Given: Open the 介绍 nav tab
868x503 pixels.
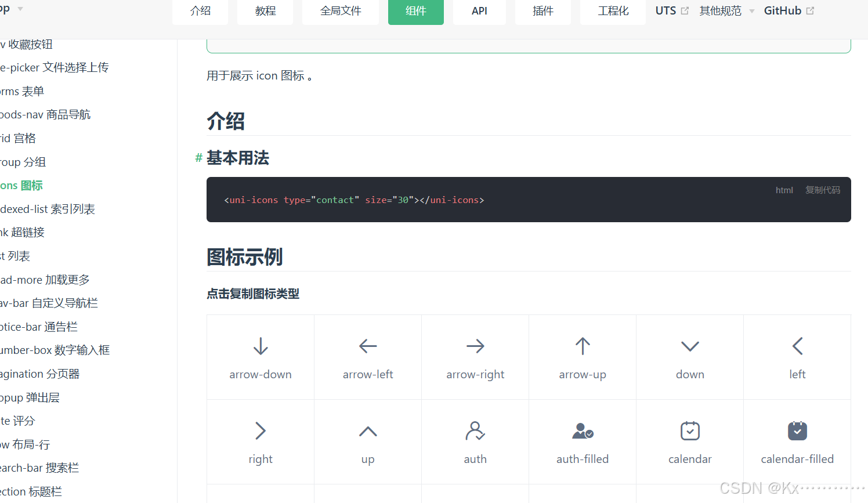Looking at the screenshot, I should point(200,11).
